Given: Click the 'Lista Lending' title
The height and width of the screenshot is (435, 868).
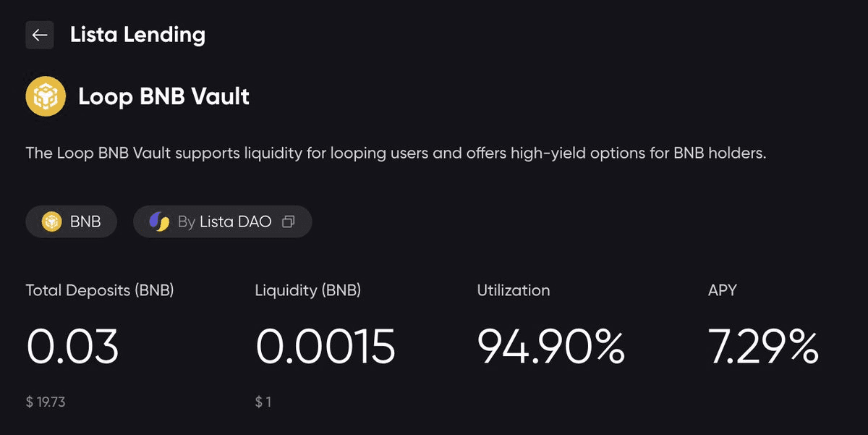Looking at the screenshot, I should (137, 34).
